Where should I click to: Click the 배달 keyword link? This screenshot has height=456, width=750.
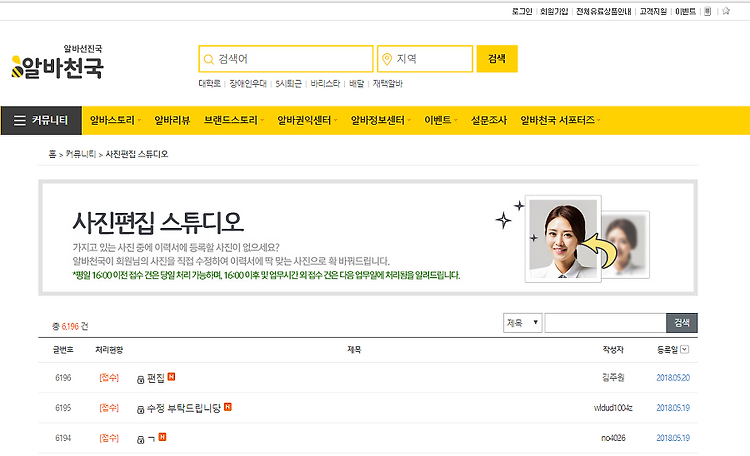click(x=356, y=84)
